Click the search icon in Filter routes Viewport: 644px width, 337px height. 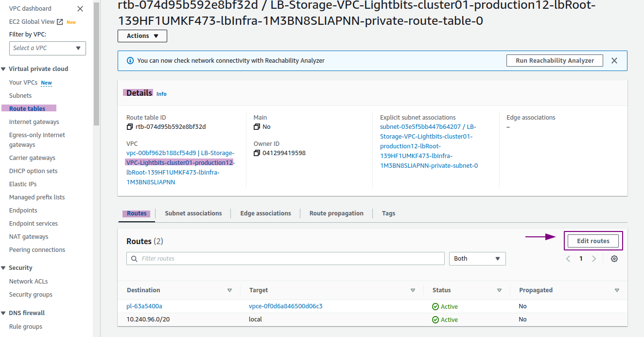point(134,259)
